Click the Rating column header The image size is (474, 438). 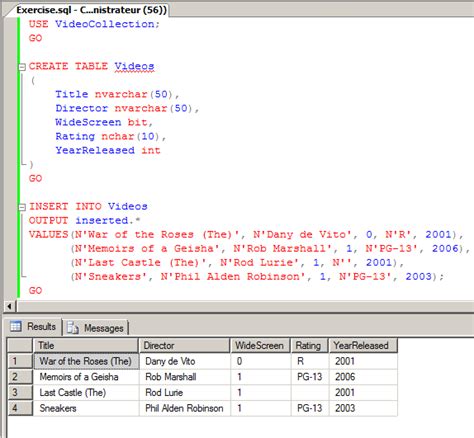pyautogui.click(x=310, y=345)
